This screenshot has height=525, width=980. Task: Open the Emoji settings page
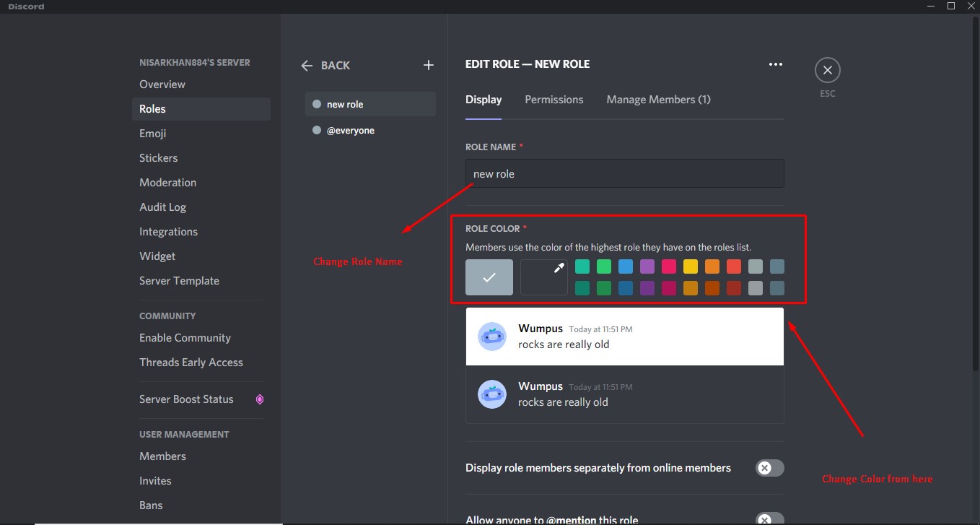pos(201,134)
